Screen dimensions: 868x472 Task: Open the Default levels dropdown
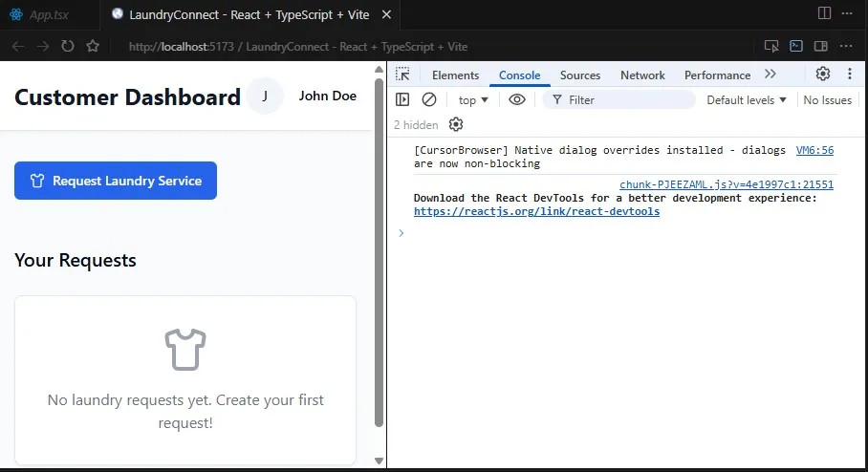pyautogui.click(x=747, y=100)
